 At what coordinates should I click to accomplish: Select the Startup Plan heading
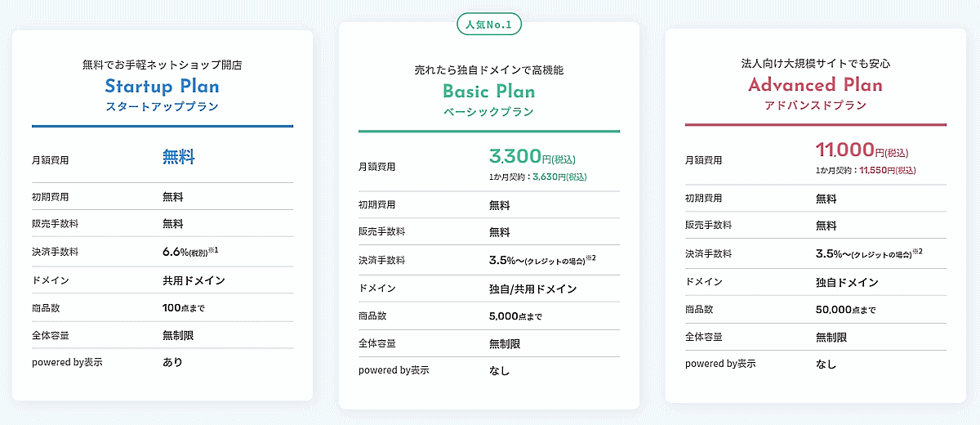(162, 87)
